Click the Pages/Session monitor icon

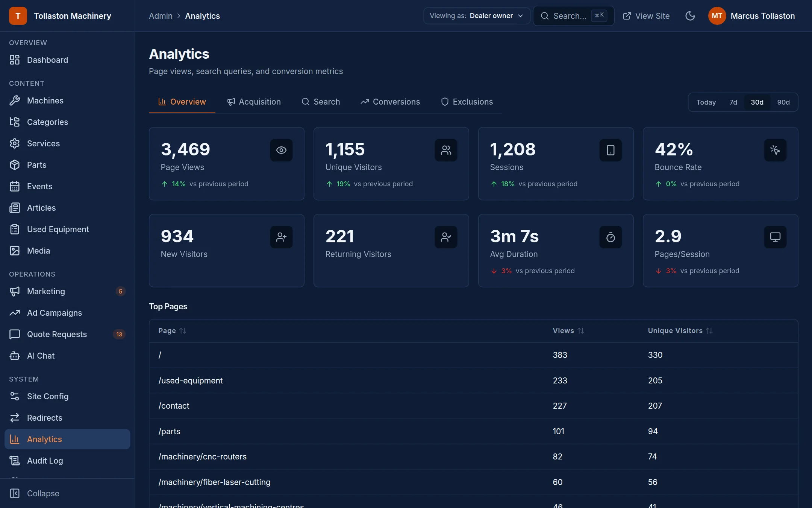pyautogui.click(x=775, y=237)
